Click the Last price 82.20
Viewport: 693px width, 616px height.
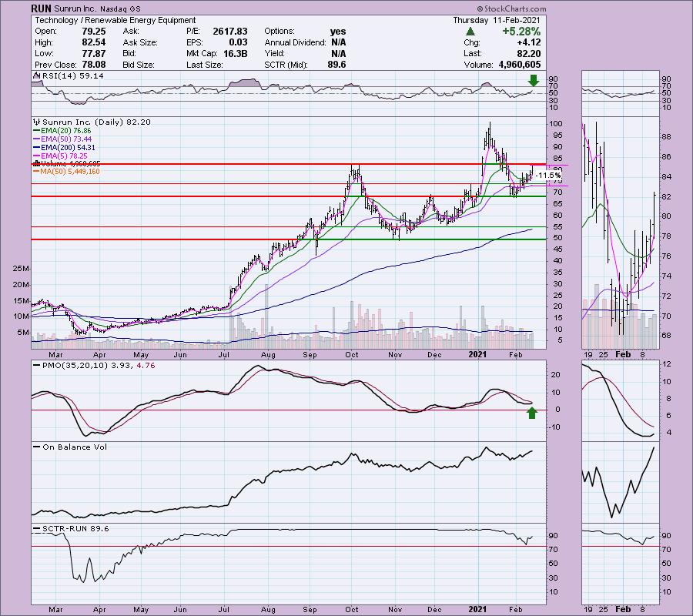(528, 53)
